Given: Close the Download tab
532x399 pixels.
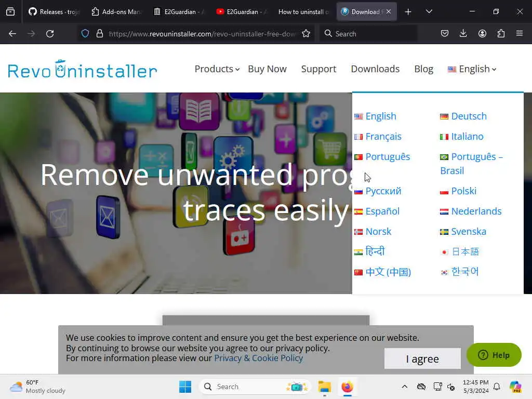Looking at the screenshot, I should click(389, 11).
